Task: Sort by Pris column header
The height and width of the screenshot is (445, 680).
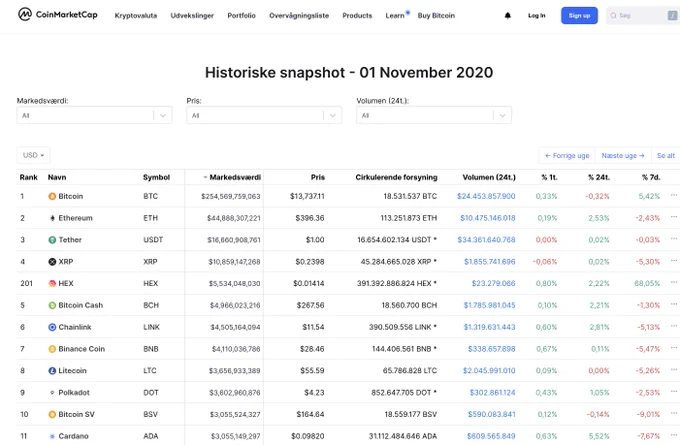Action: [317, 177]
